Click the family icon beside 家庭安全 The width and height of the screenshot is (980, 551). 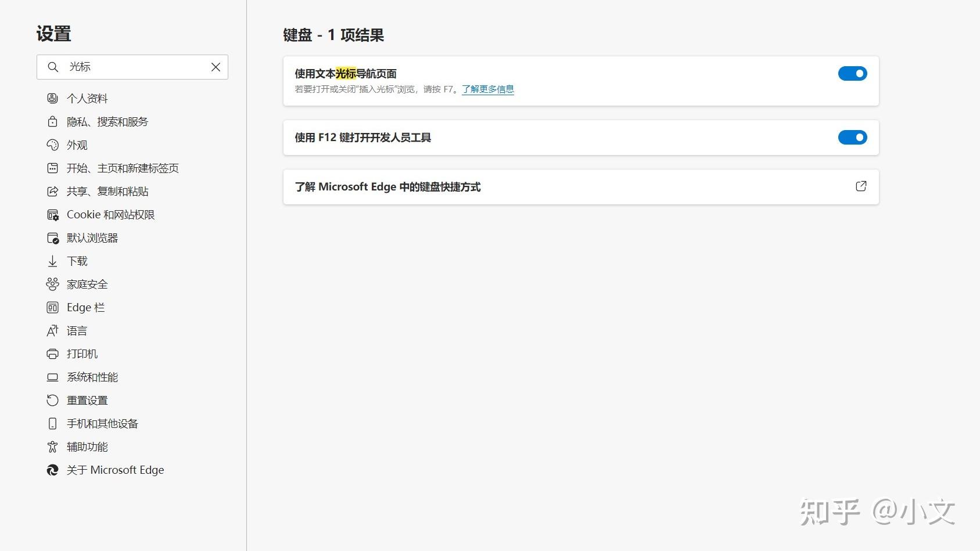52,284
